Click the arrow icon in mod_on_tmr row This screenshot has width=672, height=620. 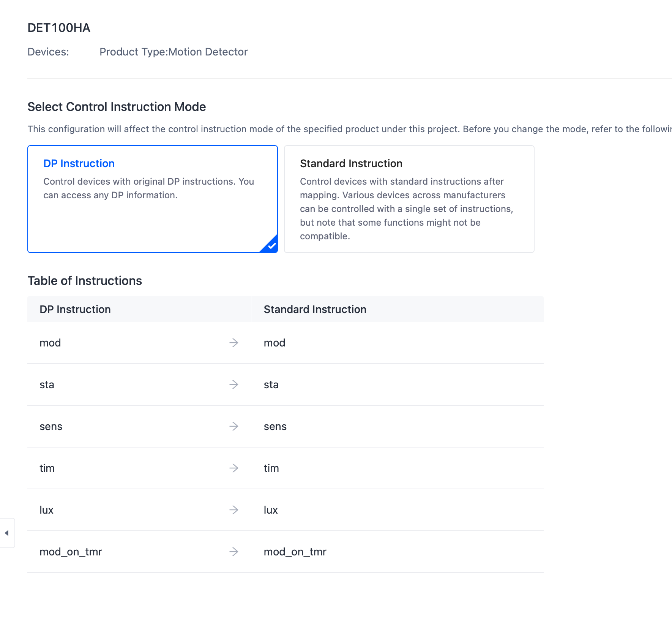(234, 552)
